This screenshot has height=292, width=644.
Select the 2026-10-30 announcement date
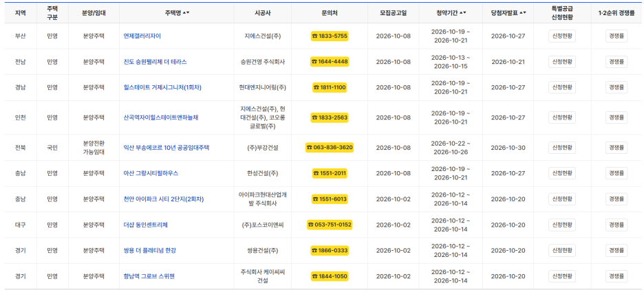(x=508, y=148)
